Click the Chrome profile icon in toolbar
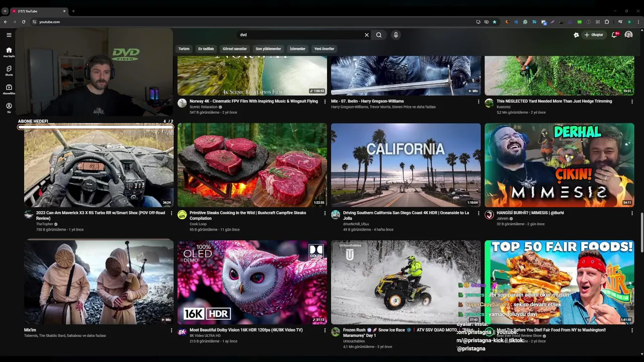The width and height of the screenshot is (644, 362). click(x=629, y=22)
